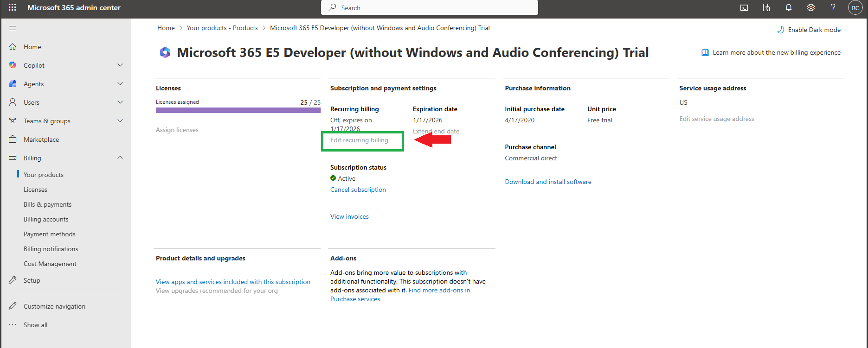Open Billing notifications
868x348 pixels.
(51, 249)
